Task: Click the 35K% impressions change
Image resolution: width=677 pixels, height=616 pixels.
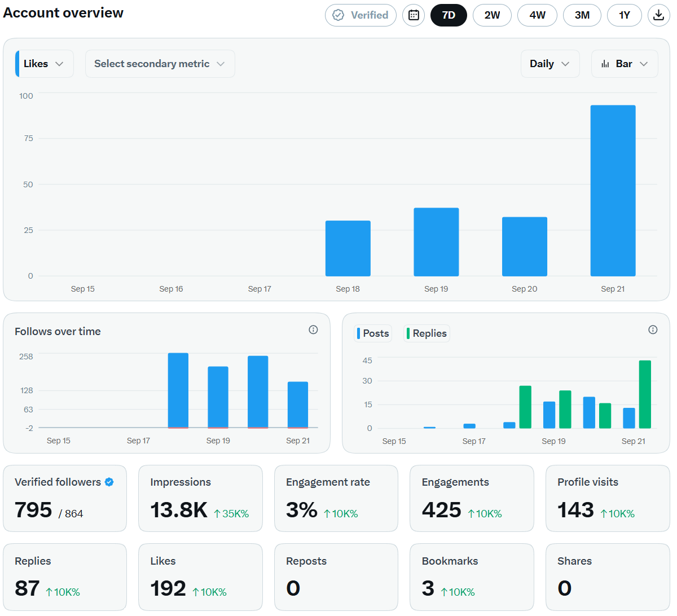Action: tap(231, 513)
